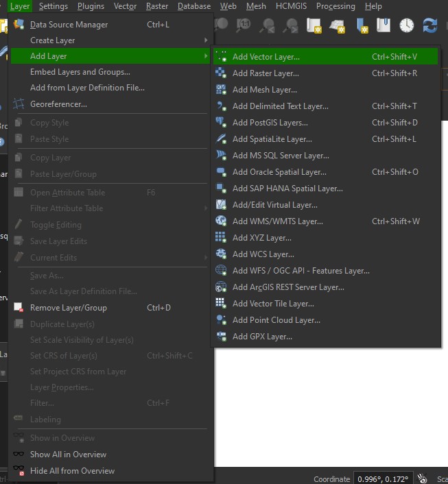Click the Add WMS/WMTS Layer globe icon
The width and height of the screenshot is (448, 484).
click(221, 221)
